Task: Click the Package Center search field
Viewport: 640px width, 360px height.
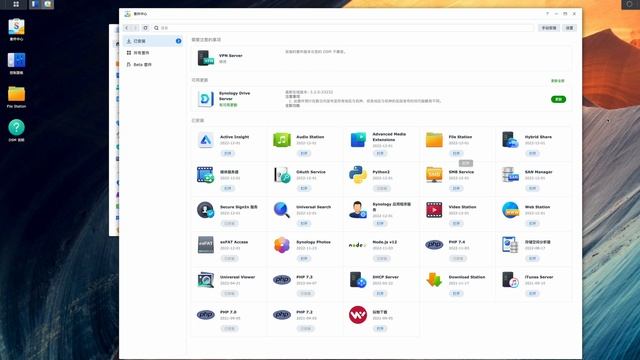Action: click(x=343, y=28)
